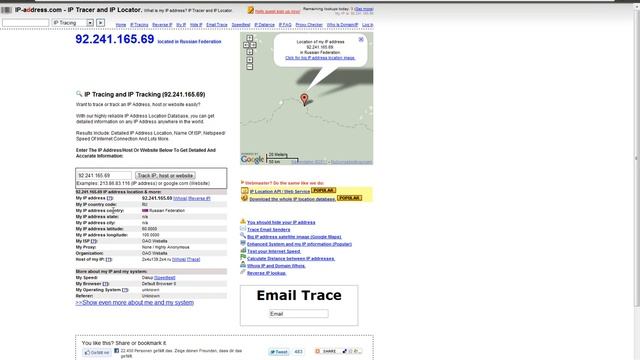Click the go arrow next to IP Tracing dropdown
The width and height of the screenshot is (640, 360).
point(100,23)
